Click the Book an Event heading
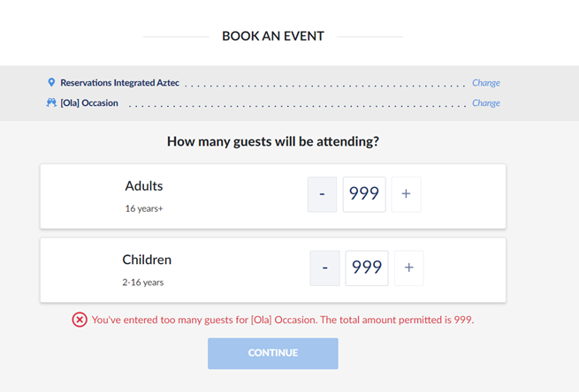The height and width of the screenshot is (392, 579). tap(273, 36)
